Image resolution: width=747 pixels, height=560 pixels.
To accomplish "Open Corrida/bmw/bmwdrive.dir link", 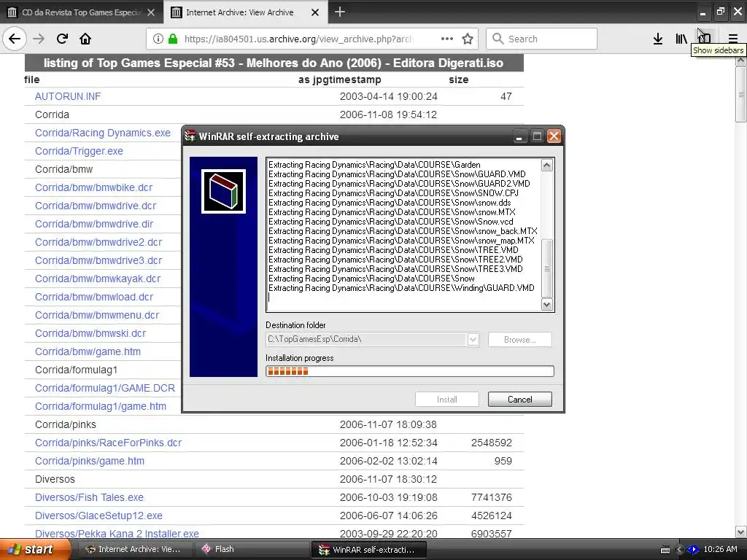I will point(94,224).
